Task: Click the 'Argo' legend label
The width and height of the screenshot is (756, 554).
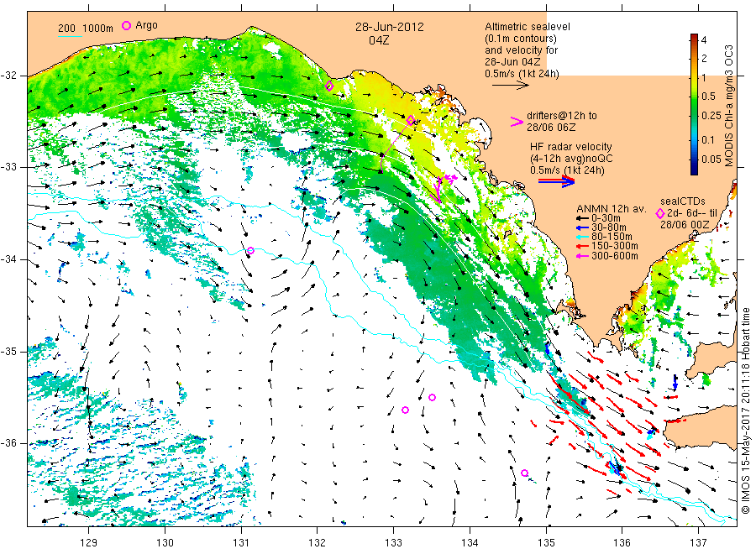Action: pyautogui.click(x=146, y=25)
